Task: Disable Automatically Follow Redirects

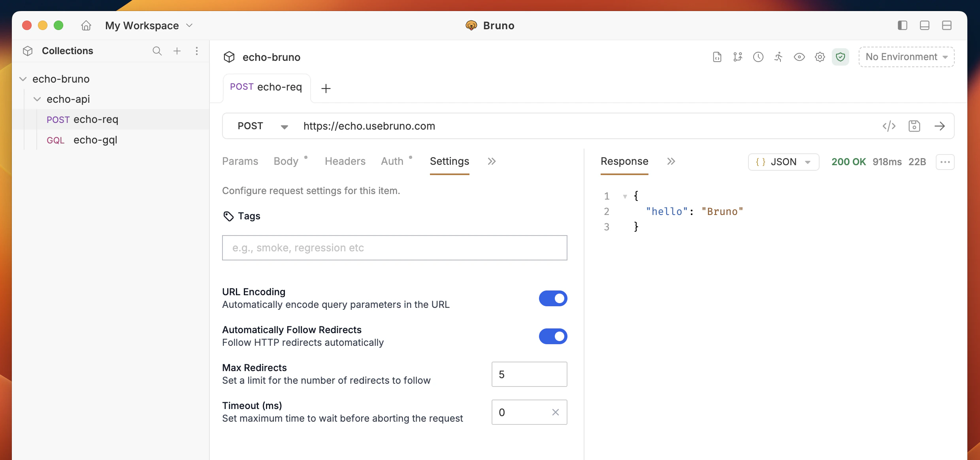Action: pyautogui.click(x=553, y=336)
